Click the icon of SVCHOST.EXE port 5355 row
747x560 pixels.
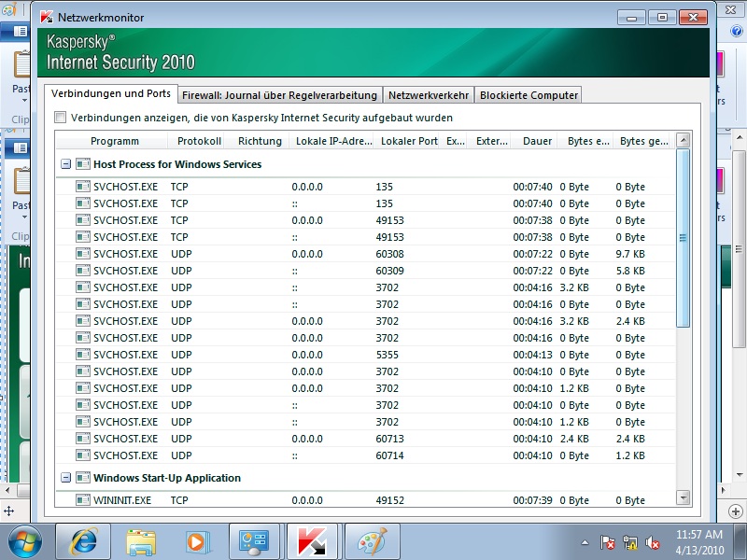[x=83, y=355]
